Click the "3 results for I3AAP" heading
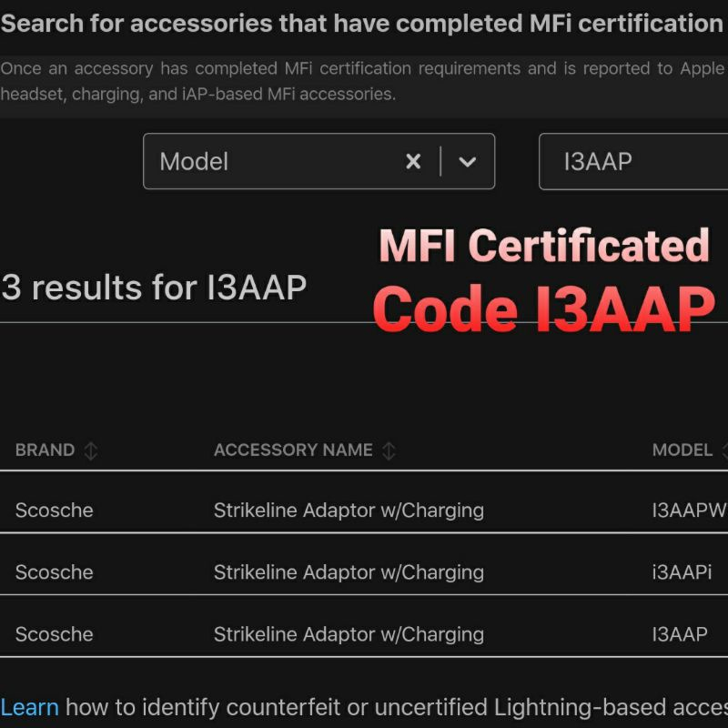This screenshot has width=728, height=728. [x=154, y=288]
